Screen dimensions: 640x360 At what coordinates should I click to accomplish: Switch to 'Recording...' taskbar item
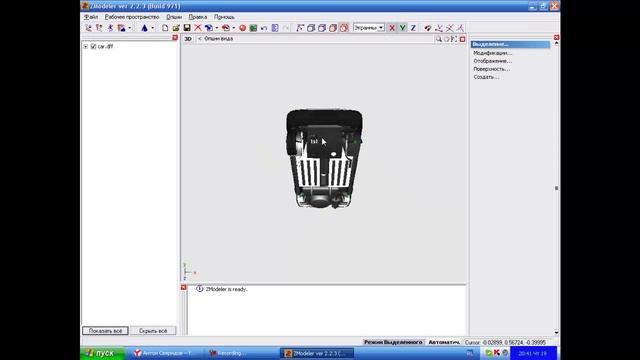241,353
